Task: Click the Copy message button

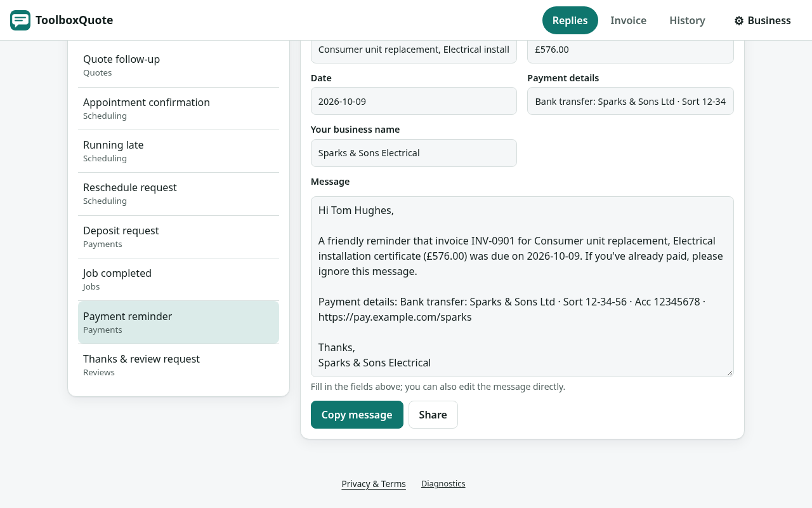Action: pos(357,415)
